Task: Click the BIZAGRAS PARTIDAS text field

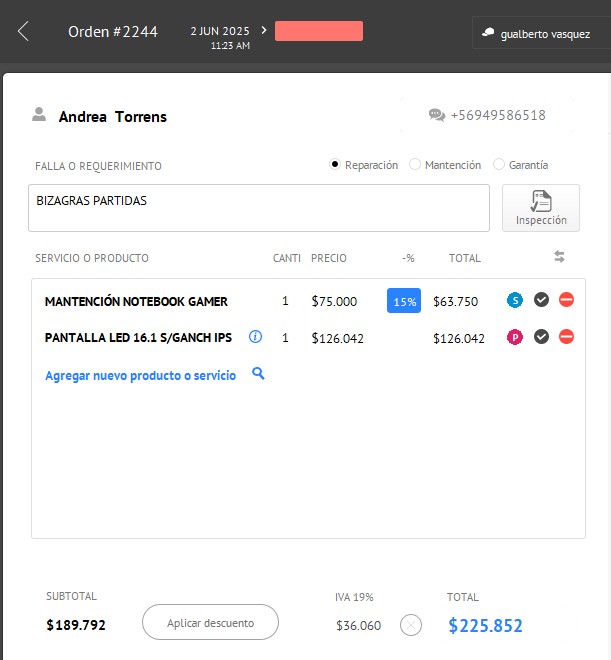Action: pyautogui.click(x=259, y=208)
